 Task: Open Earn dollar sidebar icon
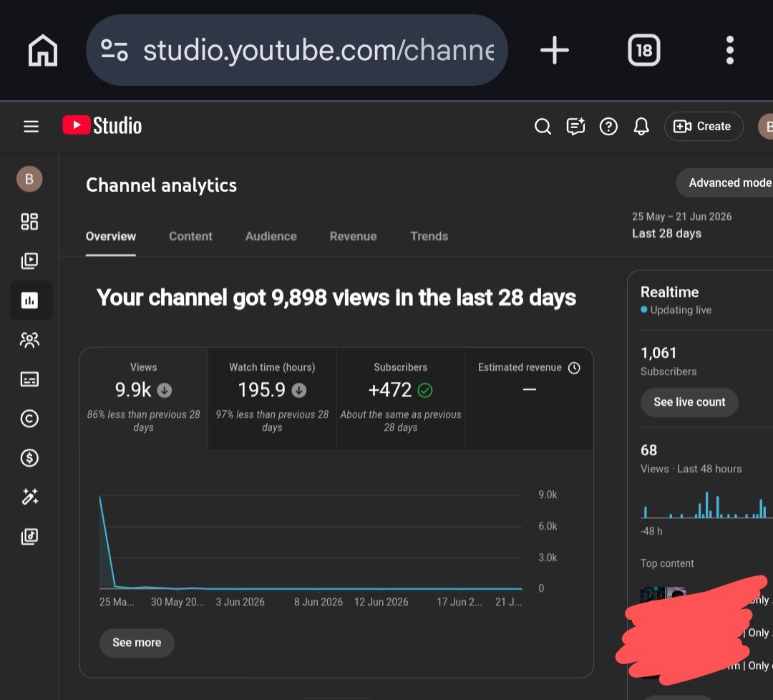click(29, 458)
